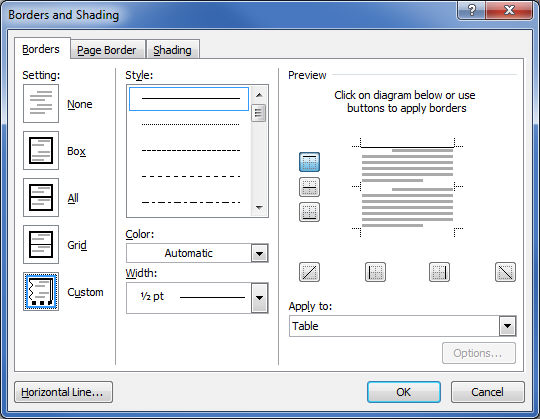
Task: Open the Automatic color picker dropdown
Action: click(259, 253)
